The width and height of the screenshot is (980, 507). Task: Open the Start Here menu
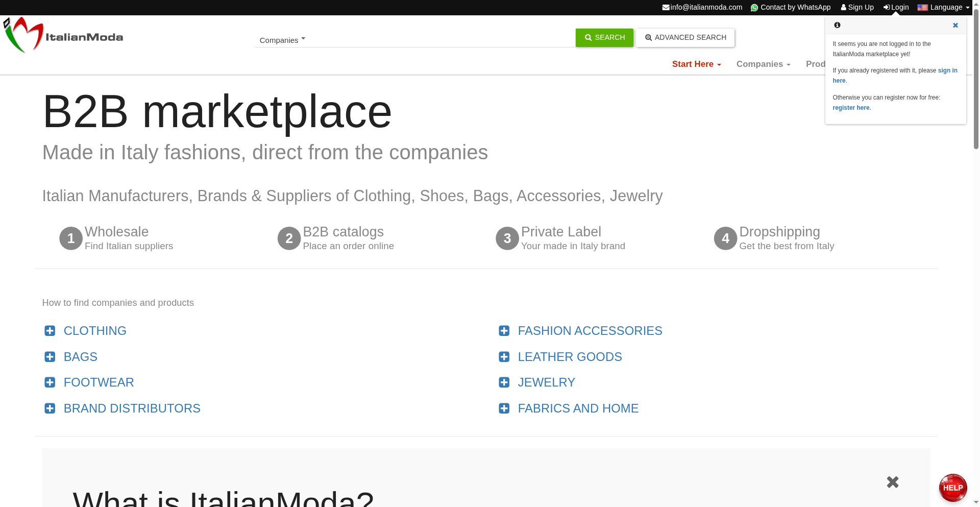[x=697, y=64]
